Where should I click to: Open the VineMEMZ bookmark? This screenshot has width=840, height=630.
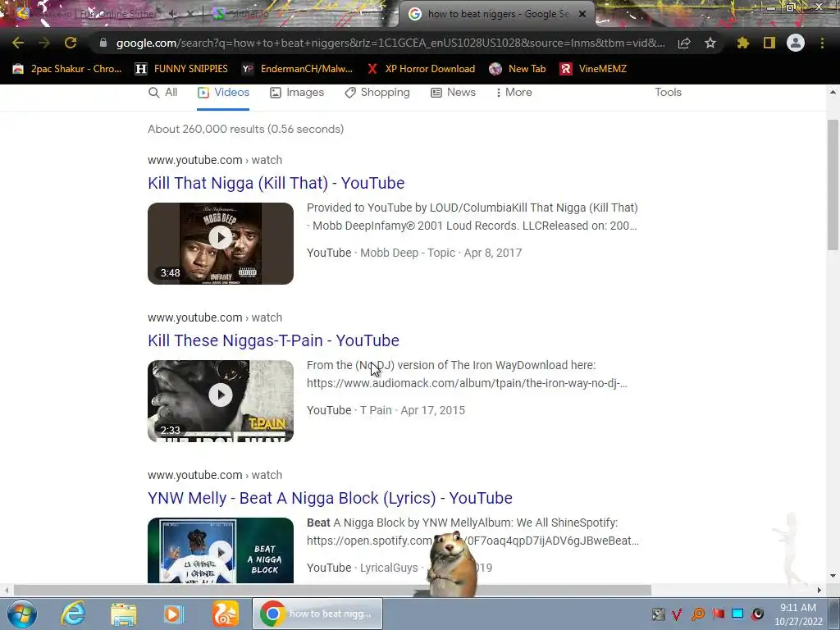pyautogui.click(x=594, y=69)
